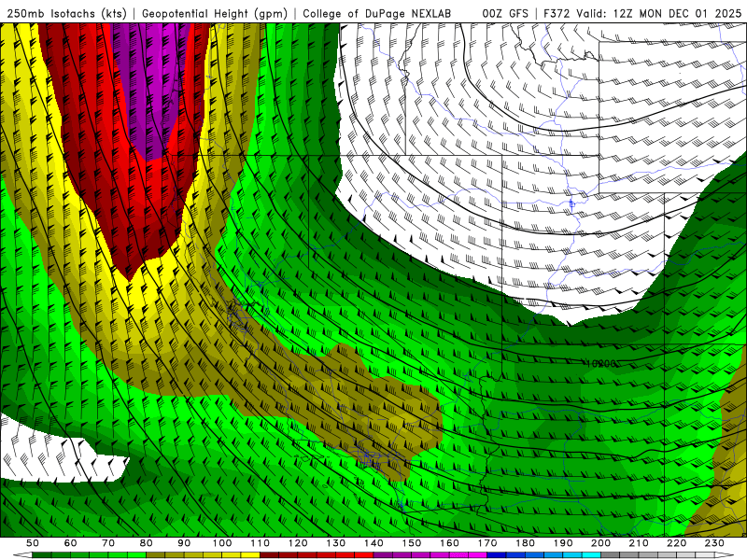
Task: Click the '250mb Isotachs (kts)' title text
Action: point(66,14)
